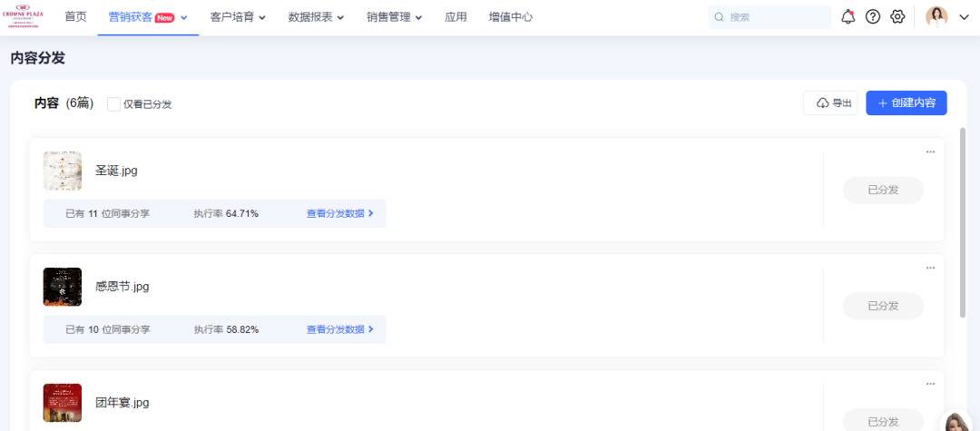View 查看分发数据 for 圣诞.jpg
The width and height of the screenshot is (980, 431).
[340, 213]
